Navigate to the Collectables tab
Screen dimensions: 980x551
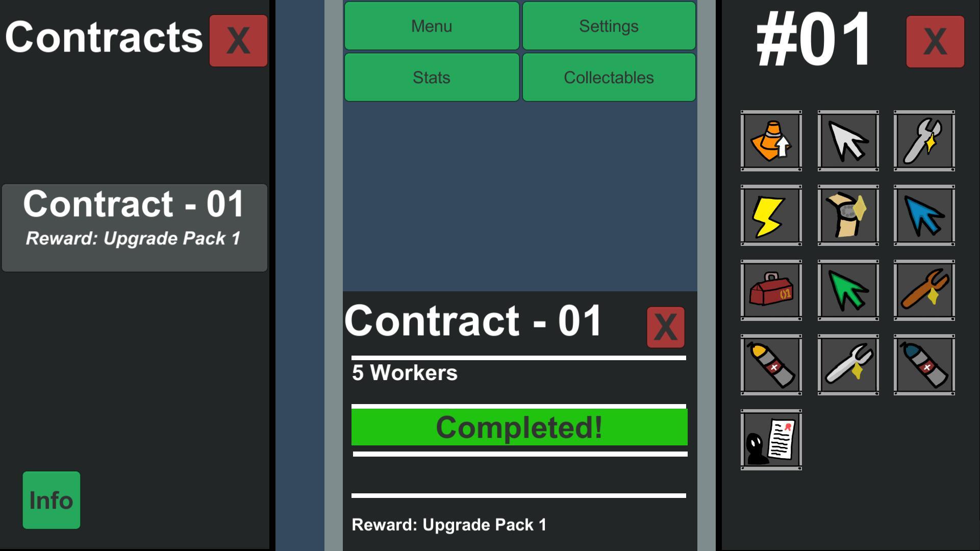[609, 78]
